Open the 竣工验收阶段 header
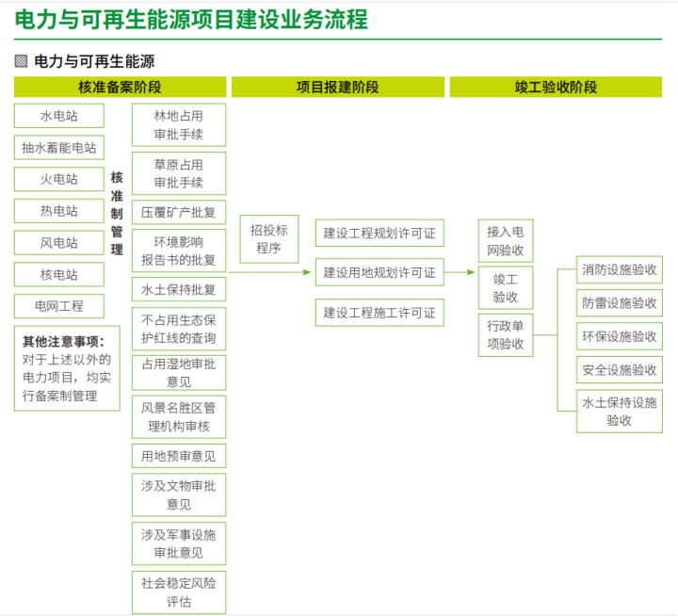678x616 pixels. tap(556, 88)
